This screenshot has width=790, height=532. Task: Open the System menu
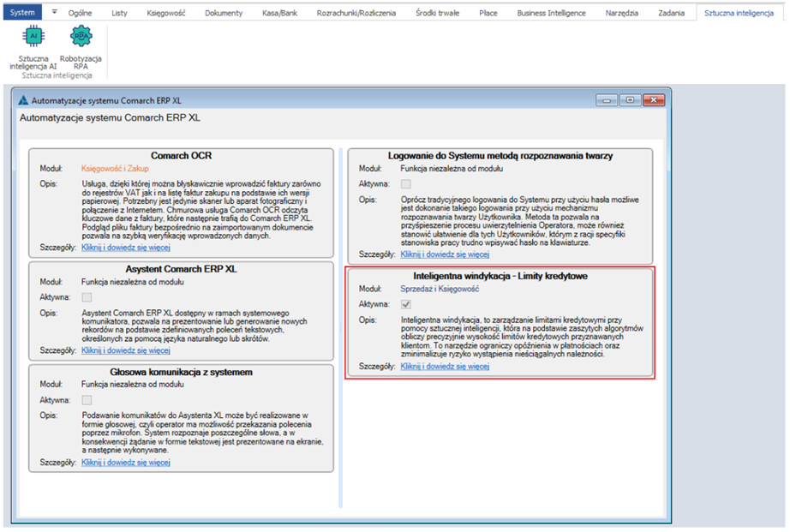click(x=22, y=13)
